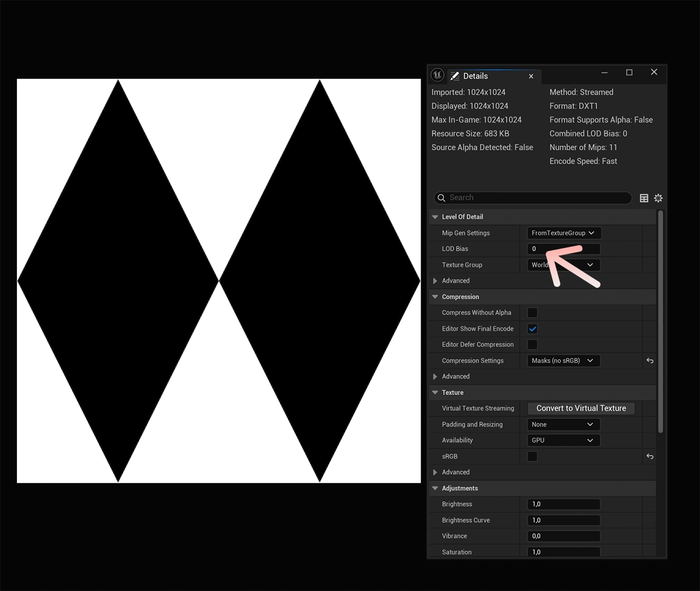Click the 'Mip Gen Settings' label
Image resolution: width=700 pixels, height=591 pixels.
point(466,233)
